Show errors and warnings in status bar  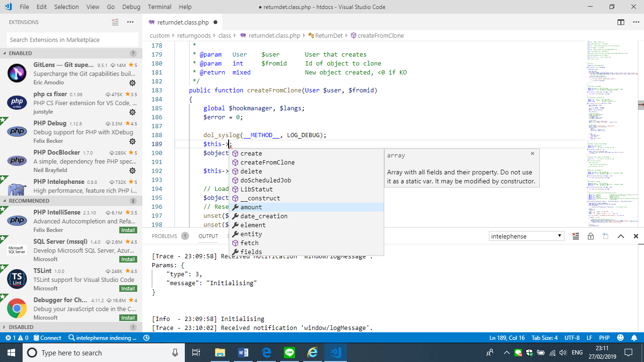17,338
